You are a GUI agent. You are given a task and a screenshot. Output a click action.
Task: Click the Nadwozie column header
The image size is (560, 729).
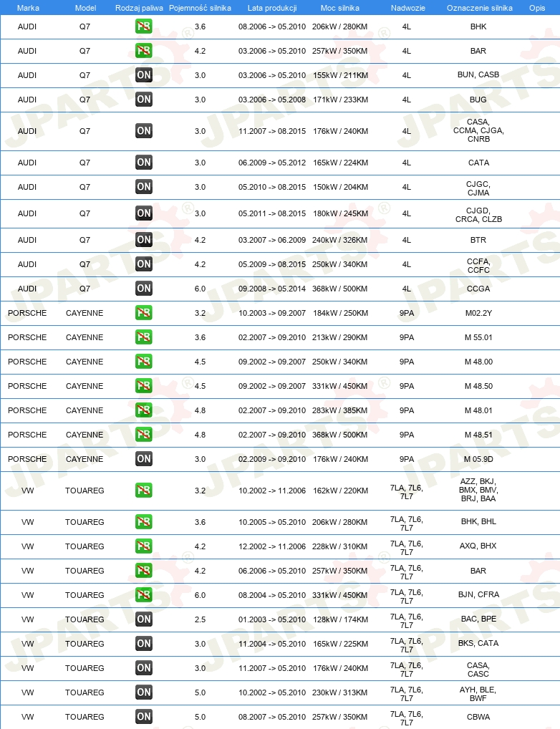pos(408,8)
